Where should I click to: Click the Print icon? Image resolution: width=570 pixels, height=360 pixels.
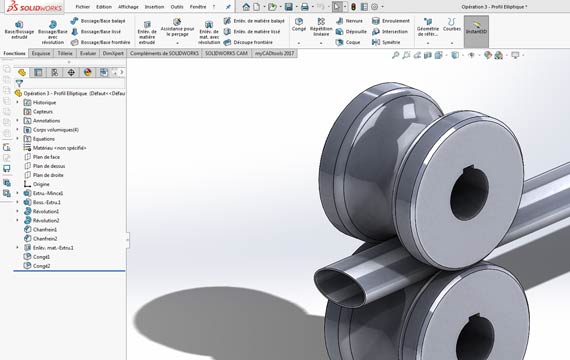[305, 7]
